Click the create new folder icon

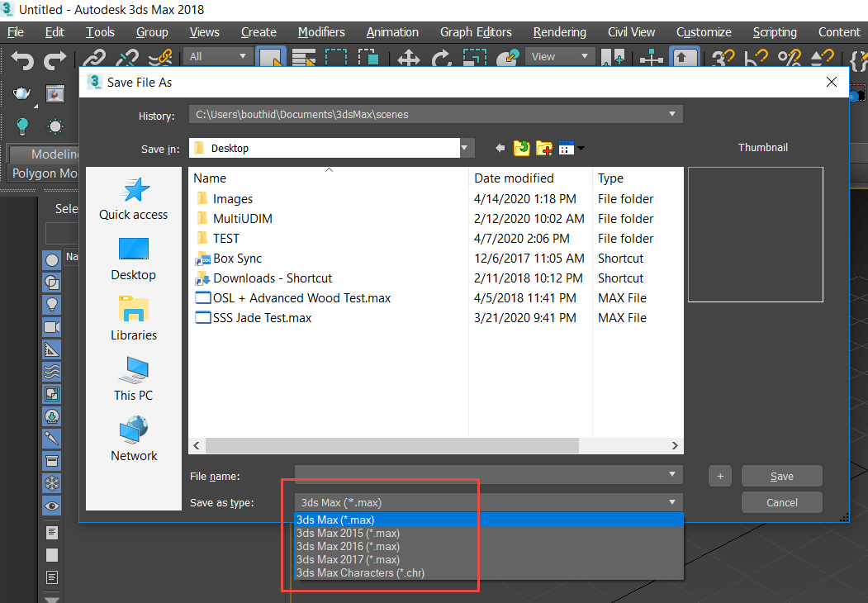click(x=543, y=148)
